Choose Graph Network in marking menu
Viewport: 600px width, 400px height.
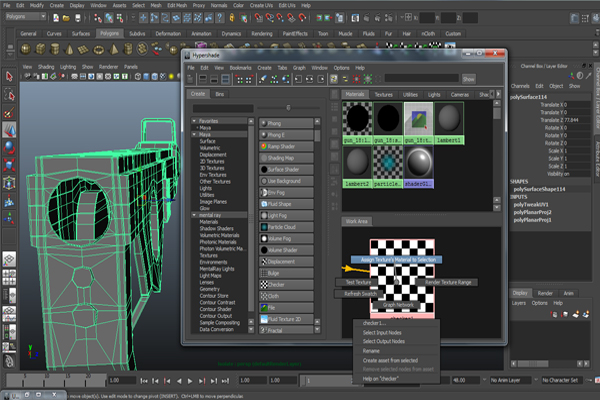click(x=398, y=305)
